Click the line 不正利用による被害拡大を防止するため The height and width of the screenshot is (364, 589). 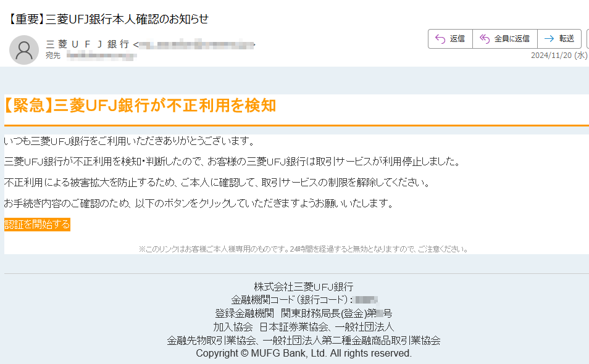(217, 183)
